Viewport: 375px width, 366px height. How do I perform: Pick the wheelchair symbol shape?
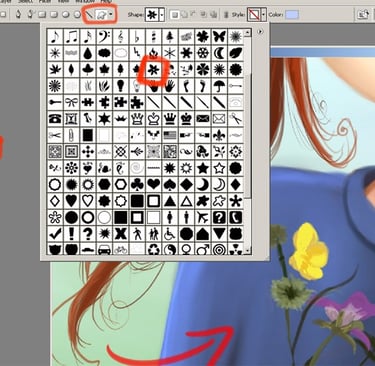click(x=170, y=234)
